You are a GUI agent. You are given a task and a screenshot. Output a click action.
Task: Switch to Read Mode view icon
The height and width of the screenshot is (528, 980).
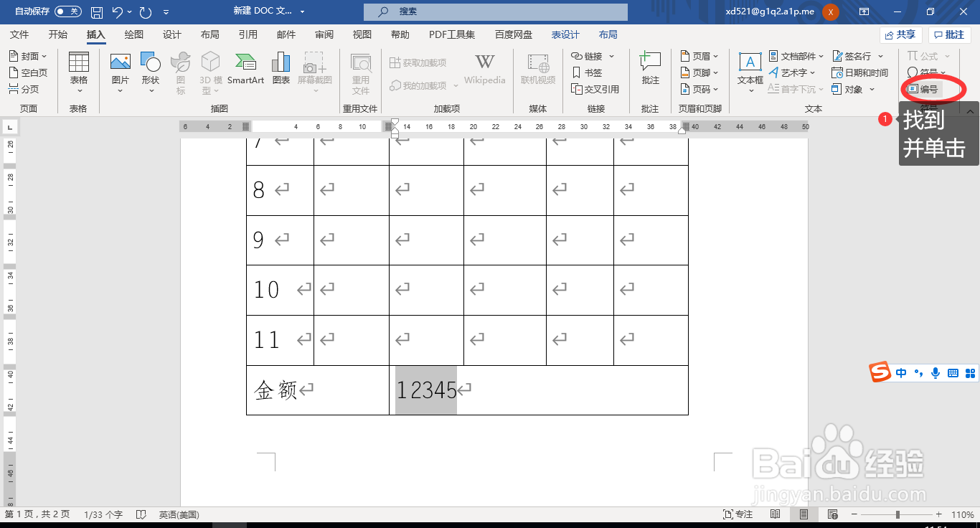click(x=776, y=514)
